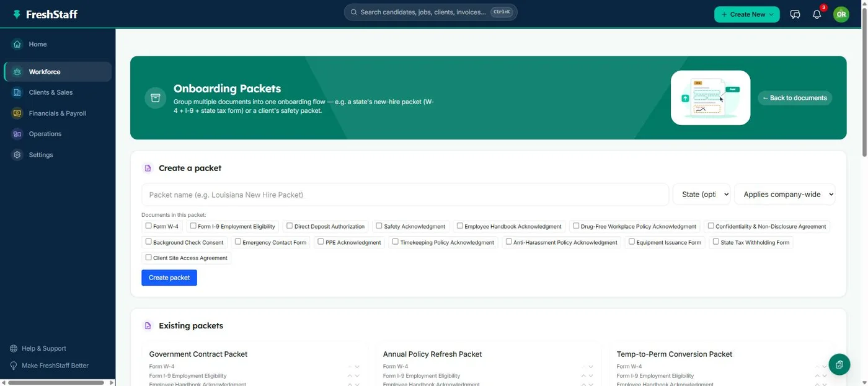Open Financials & Payroll
This screenshot has height=386, width=868.
(58, 113)
